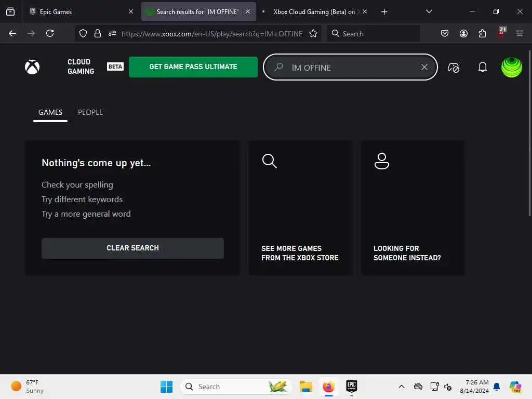Click the CLEAR SEARCH button

click(132, 248)
